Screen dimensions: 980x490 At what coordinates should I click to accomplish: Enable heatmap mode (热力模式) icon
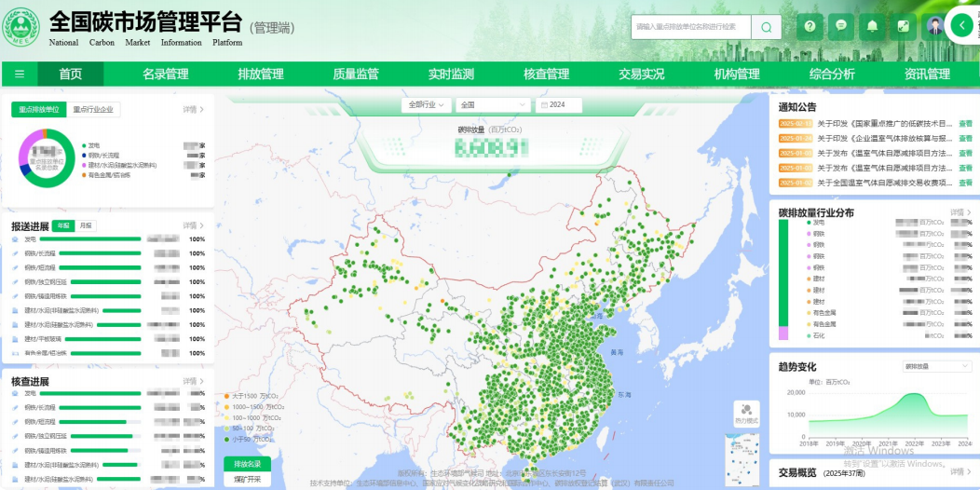point(746,411)
